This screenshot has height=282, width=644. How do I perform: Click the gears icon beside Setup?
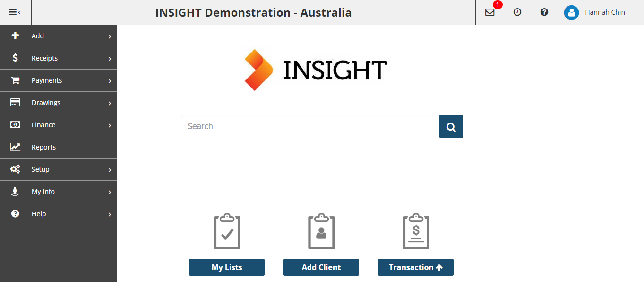click(x=15, y=169)
